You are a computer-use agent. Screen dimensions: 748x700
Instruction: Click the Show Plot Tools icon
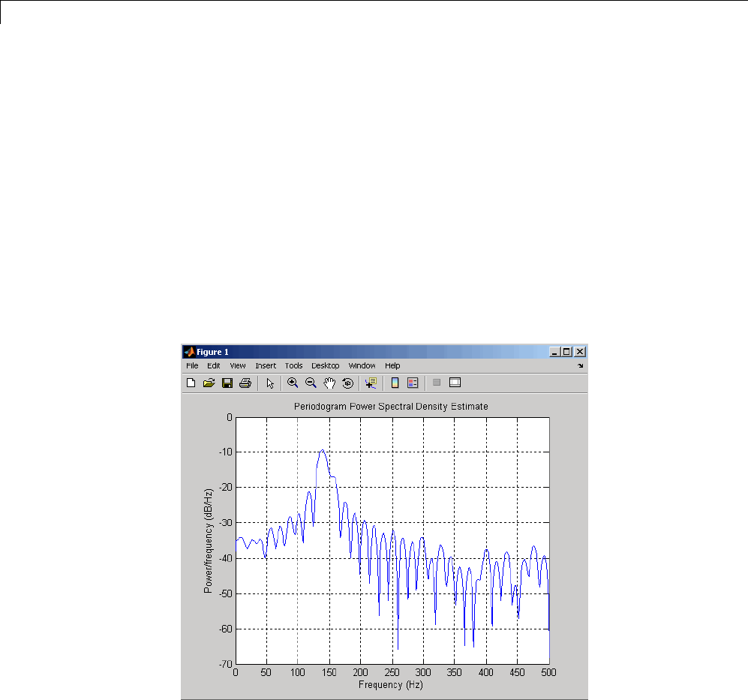pos(455,383)
